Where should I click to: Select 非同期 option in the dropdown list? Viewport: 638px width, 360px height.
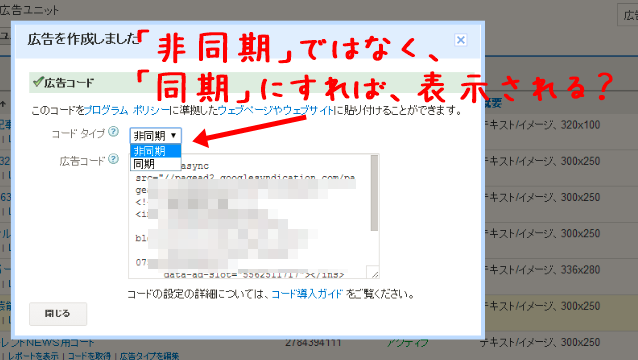pos(155,151)
